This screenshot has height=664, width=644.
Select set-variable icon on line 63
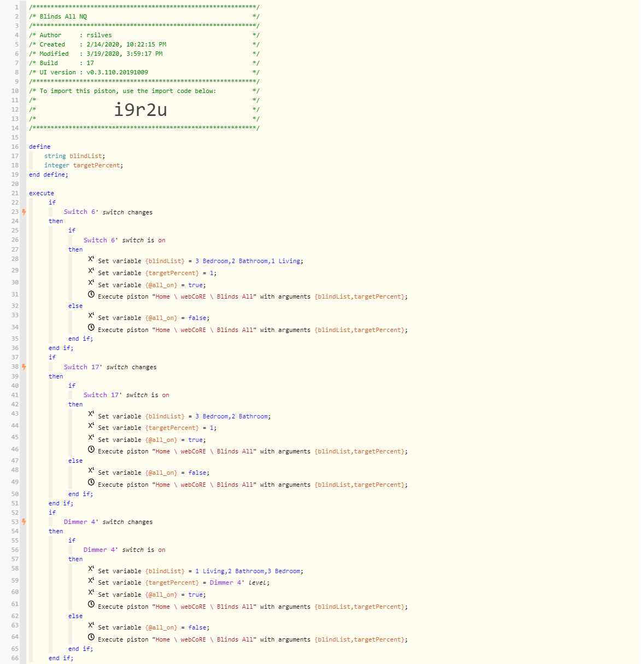click(x=91, y=626)
